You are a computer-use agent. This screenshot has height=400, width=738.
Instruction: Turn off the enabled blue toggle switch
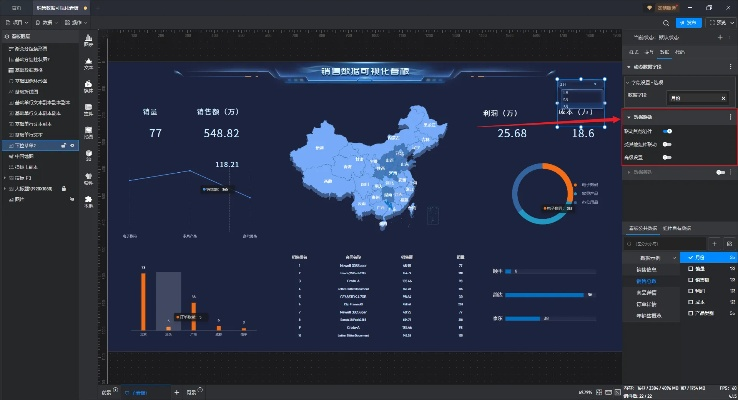pyautogui.click(x=666, y=131)
